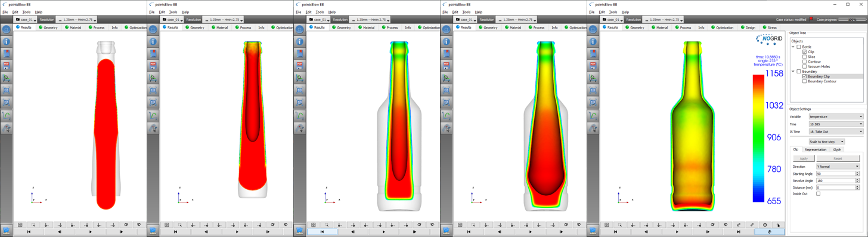This screenshot has width=868, height=237.
Task: Open the curve plot icon in rightmost window sidebar
Action: pos(593,115)
